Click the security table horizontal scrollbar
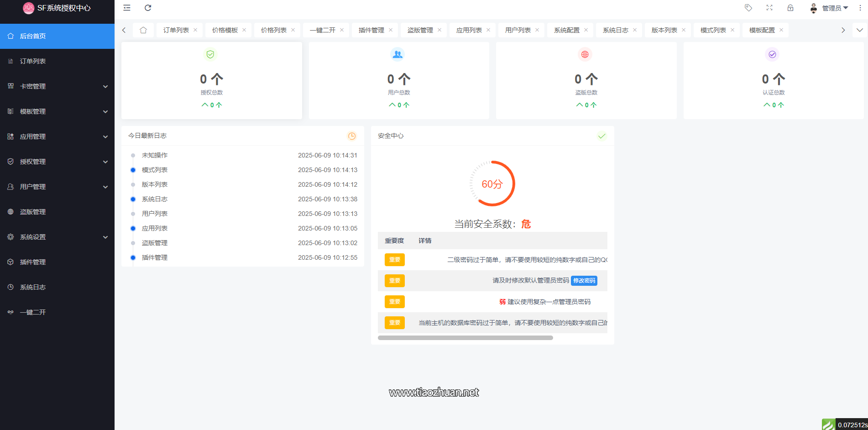868x430 pixels. (x=465, y=338)
